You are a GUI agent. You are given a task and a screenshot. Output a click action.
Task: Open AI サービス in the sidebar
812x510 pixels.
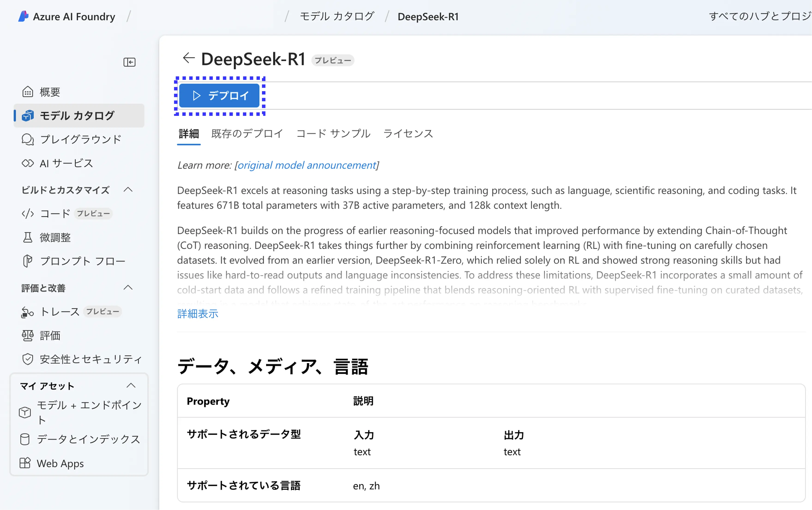(x=79, y=163)
